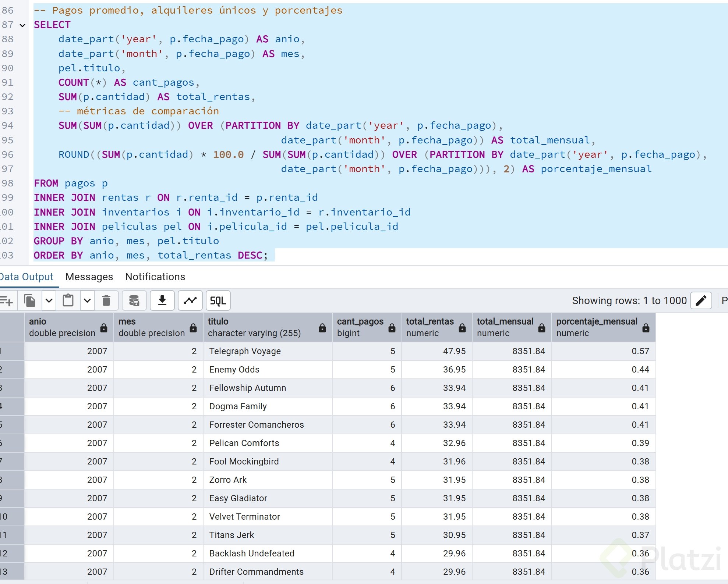The width and height of the screenshot is (728, 584).
Task: Click the Delete row trash icon
Action: pos(106,301)
